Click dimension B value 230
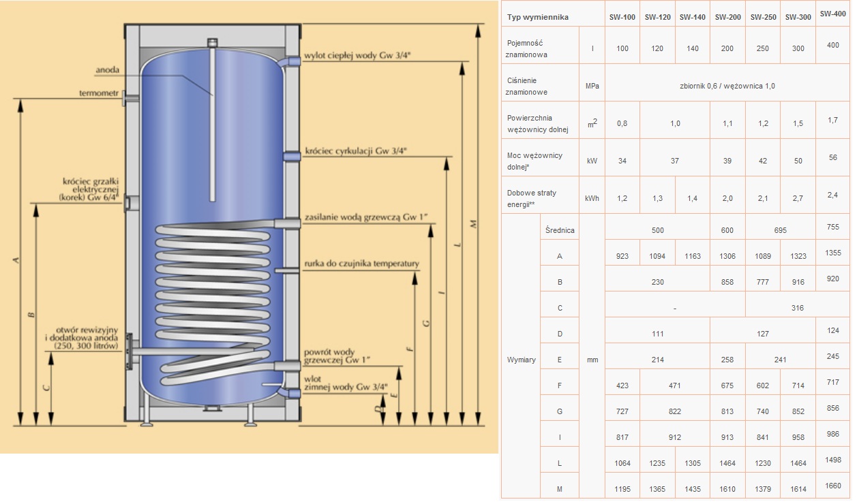The image size is (859, 504). coord(657,282)
